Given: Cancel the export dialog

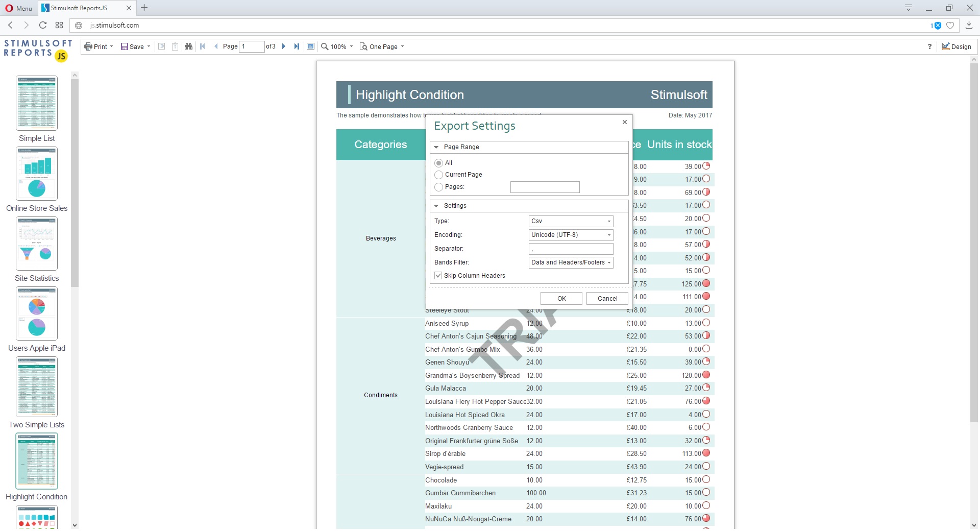Looking at the screenshot, I should [x=607, y=299].
